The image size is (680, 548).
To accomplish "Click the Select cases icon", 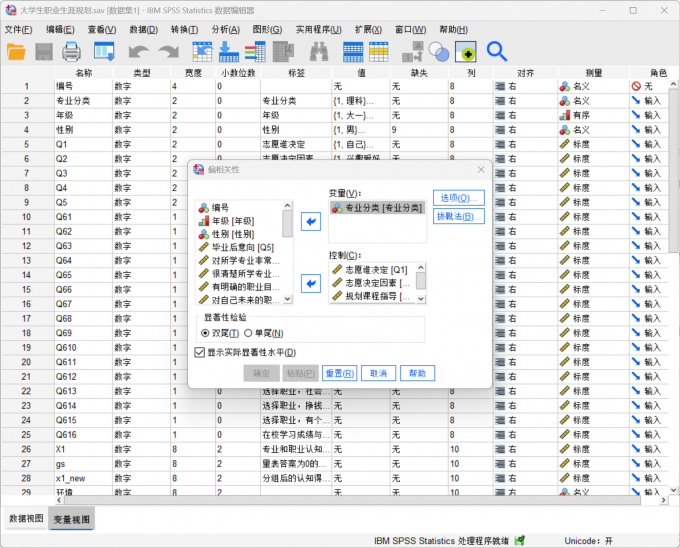I will coord(465,52).
